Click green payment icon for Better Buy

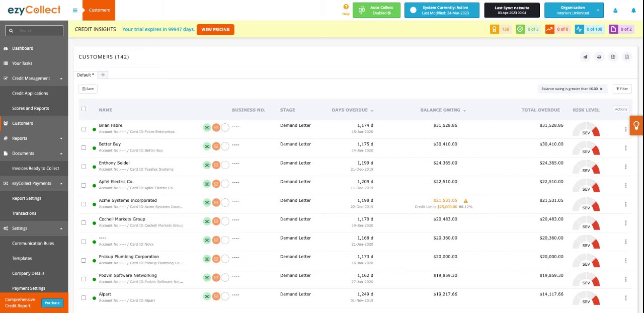point(207,146)
